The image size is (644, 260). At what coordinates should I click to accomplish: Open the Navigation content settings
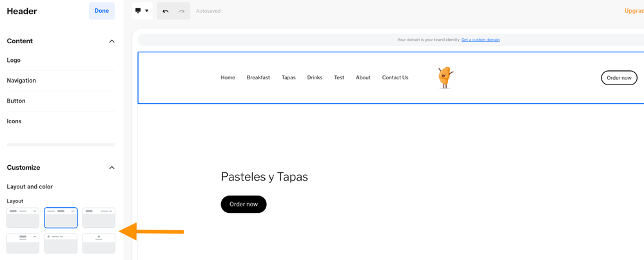point(21,81)
